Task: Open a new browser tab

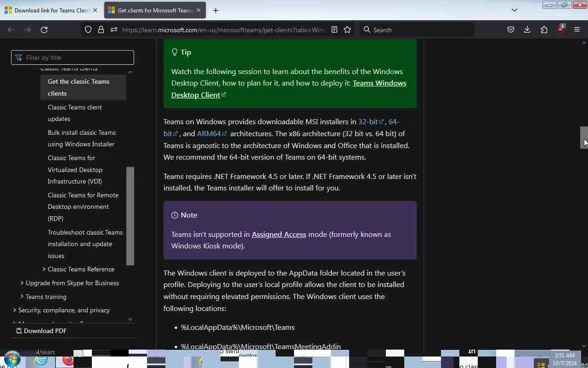Action: (x=215, y=10)
